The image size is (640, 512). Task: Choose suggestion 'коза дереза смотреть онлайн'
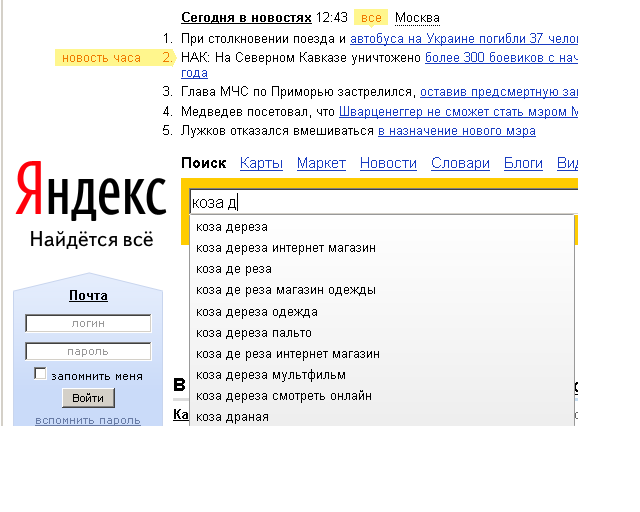point(382,396)
